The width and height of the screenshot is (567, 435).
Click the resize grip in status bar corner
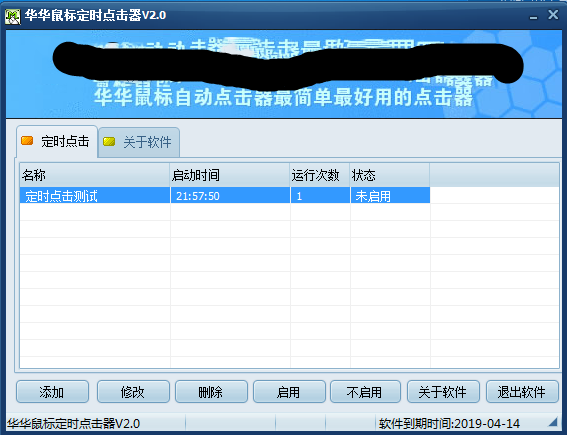click(x=553, y=422)
